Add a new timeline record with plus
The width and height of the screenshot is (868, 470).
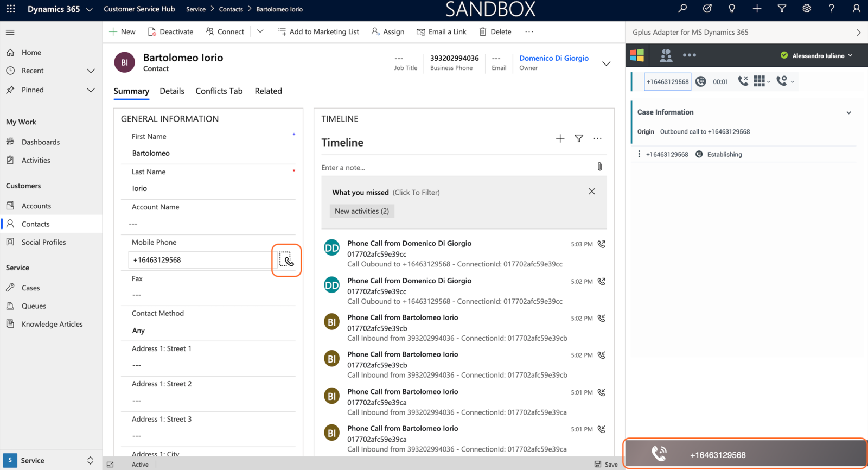560,138
